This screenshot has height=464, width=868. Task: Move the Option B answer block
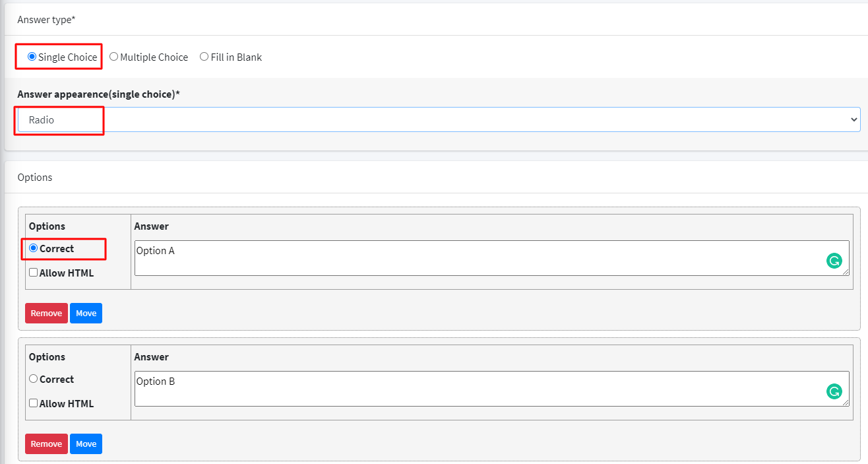86,444
